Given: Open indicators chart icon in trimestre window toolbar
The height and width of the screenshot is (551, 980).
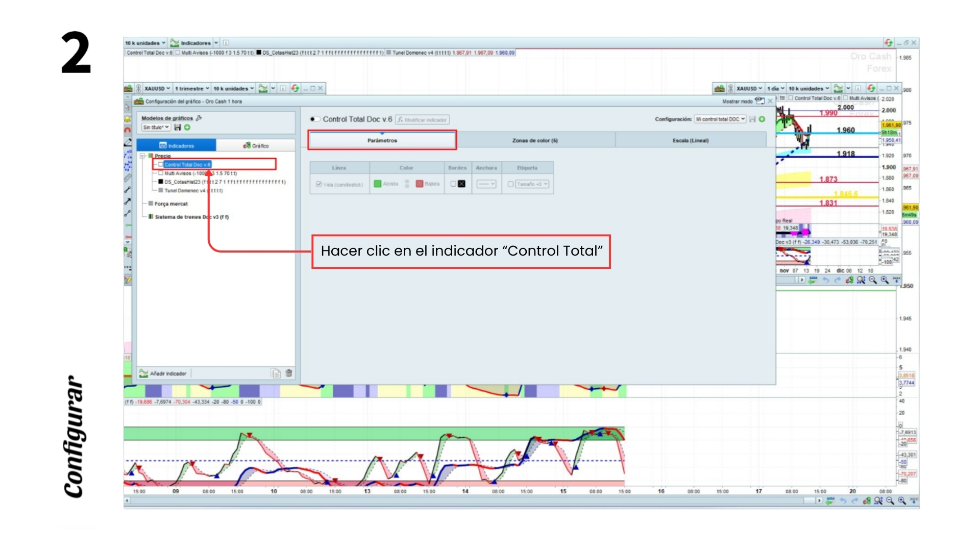Looking at the screenshot, I should 263,88.
